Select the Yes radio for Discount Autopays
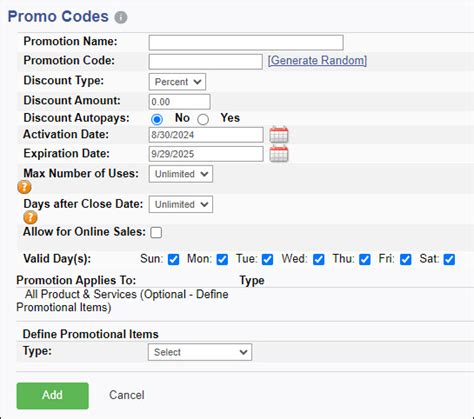The width and height of the screenshot is (474, 419). point(203,119)
